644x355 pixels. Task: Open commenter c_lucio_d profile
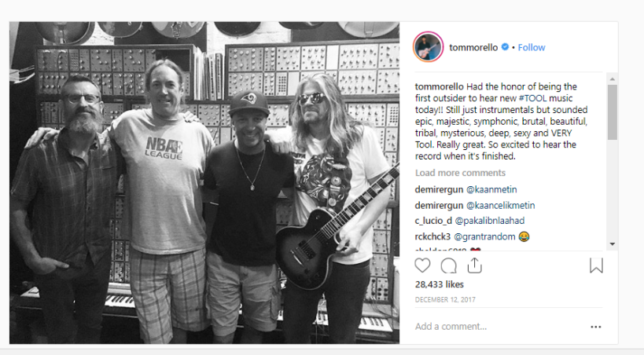tap(433, 221)
